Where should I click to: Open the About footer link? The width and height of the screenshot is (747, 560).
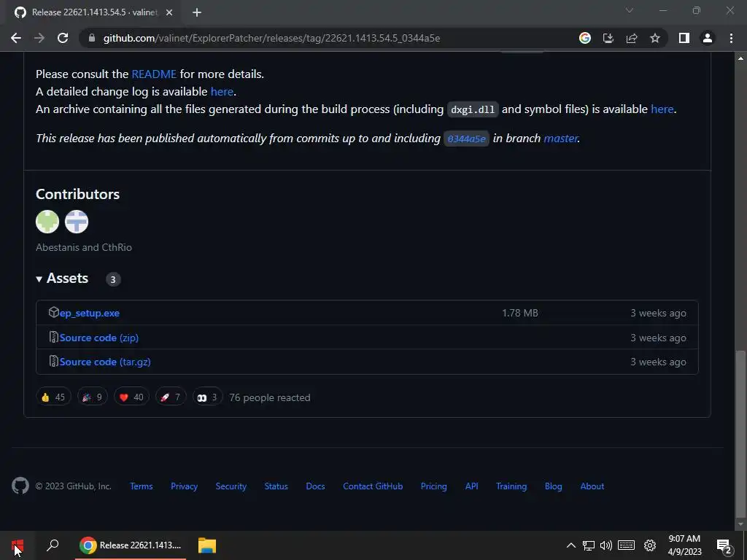tap(592, 486)
